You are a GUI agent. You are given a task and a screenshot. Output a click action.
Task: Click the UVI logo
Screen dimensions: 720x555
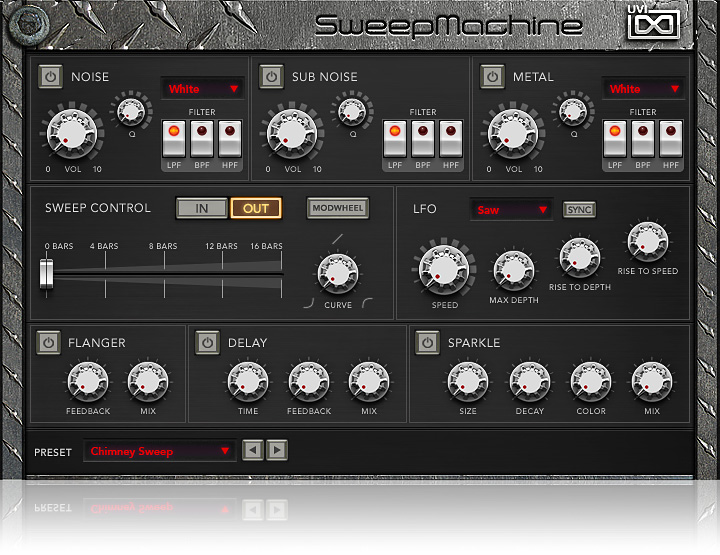pyautogui.click(x=653, y=22)
